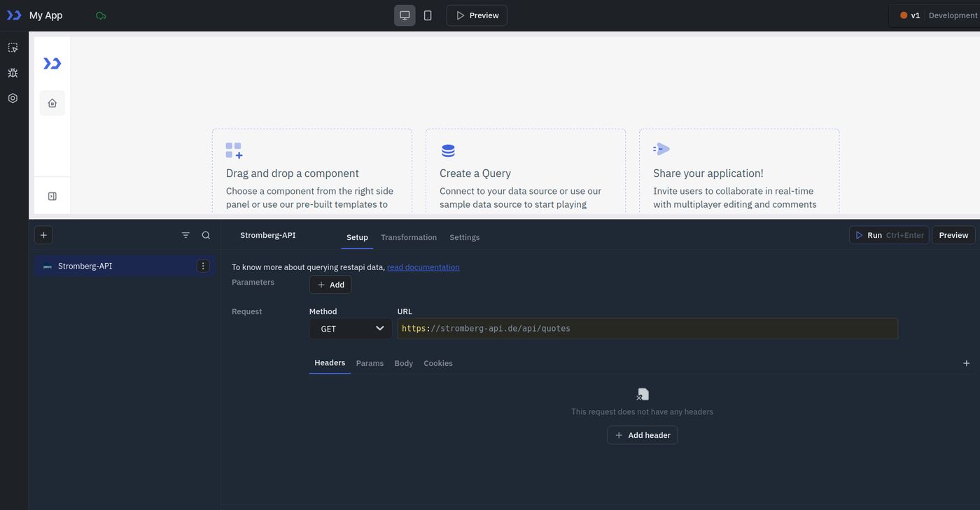Click the inspector icon in left sidebar
980x510 pixels.
click(13, 48)
